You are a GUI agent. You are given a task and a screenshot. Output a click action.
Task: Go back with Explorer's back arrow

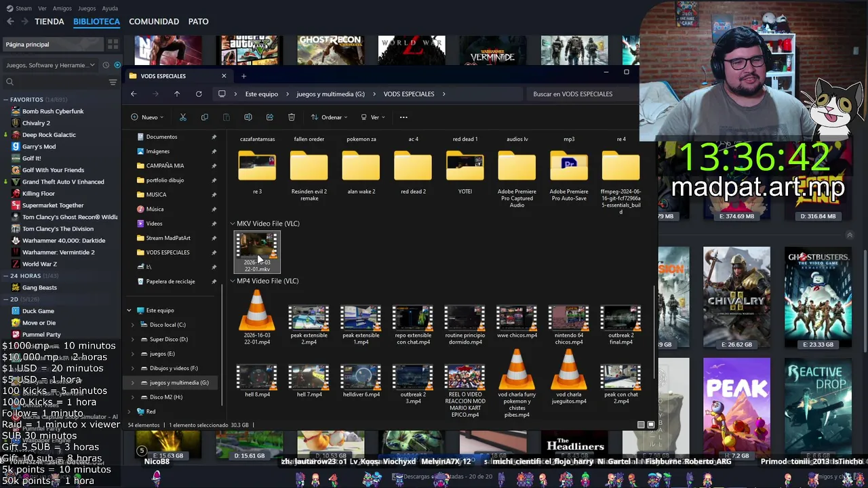point(134,94)
